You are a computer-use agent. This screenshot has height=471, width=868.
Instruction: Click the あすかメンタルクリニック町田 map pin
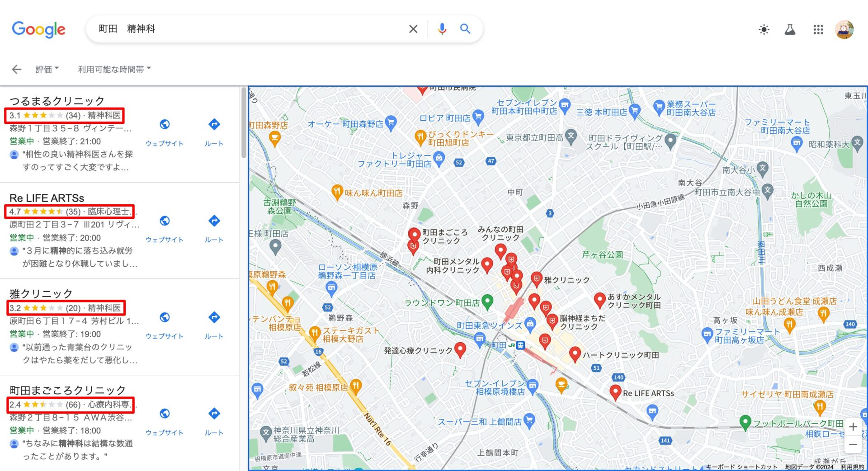(599, 300)
